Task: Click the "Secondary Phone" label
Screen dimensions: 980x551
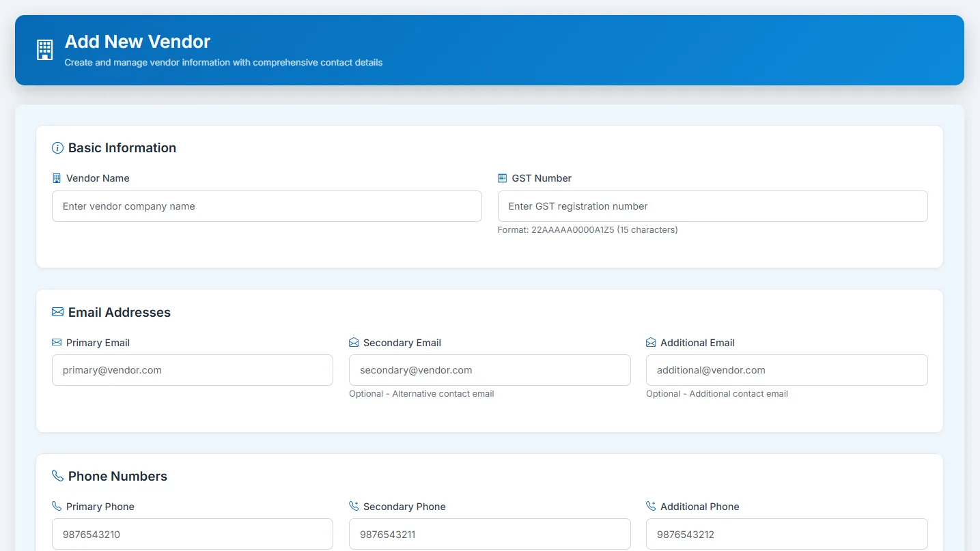Action: pyautogui.click(x=404, y=507)
